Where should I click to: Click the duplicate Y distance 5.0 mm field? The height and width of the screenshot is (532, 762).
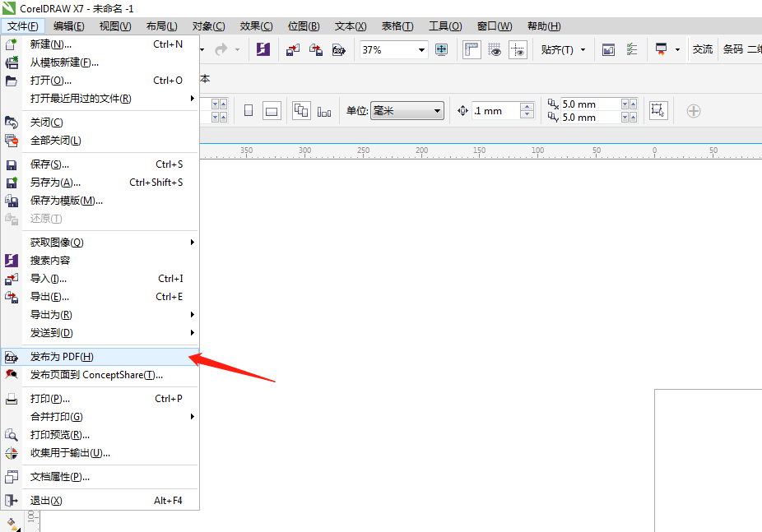click(x=591, y=118)
